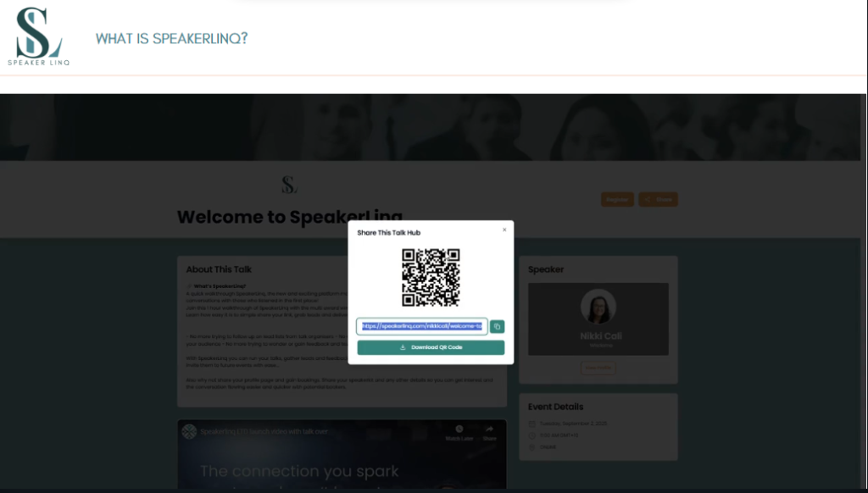This screenshot has width=868, height=493.
Task: Close the Share This Talk Hub dialog
Action: click(504, 230)
